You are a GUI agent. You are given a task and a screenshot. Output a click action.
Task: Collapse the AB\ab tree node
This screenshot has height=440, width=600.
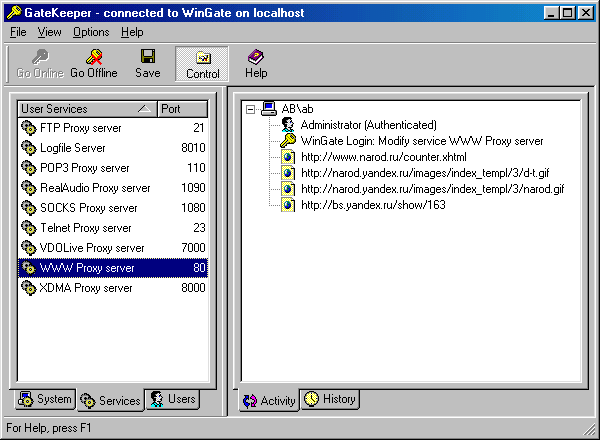coord(250,109)
